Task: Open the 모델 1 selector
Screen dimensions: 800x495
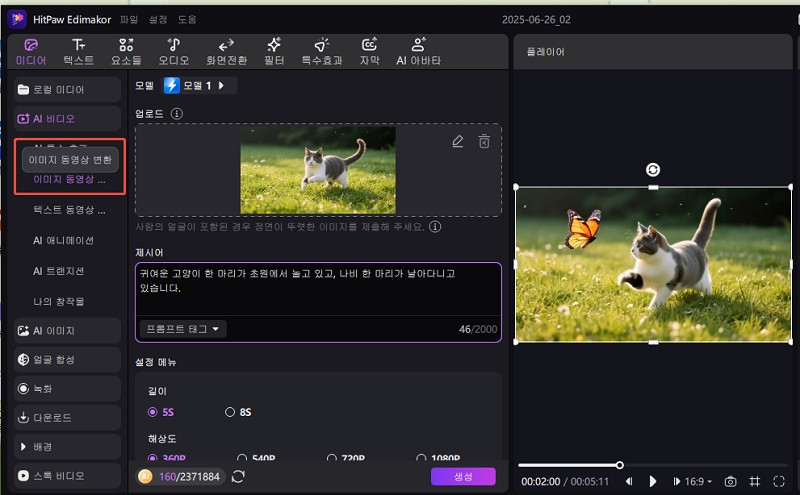Action: [x=199, y=85]
